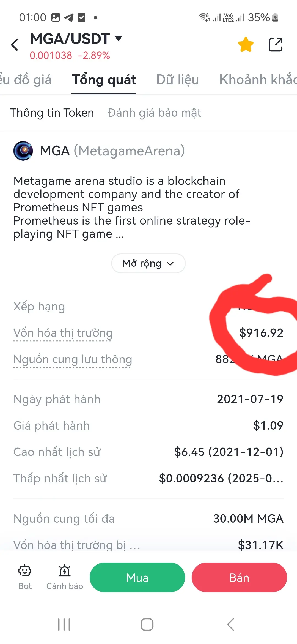Open the share icon in header

point(276,45)
